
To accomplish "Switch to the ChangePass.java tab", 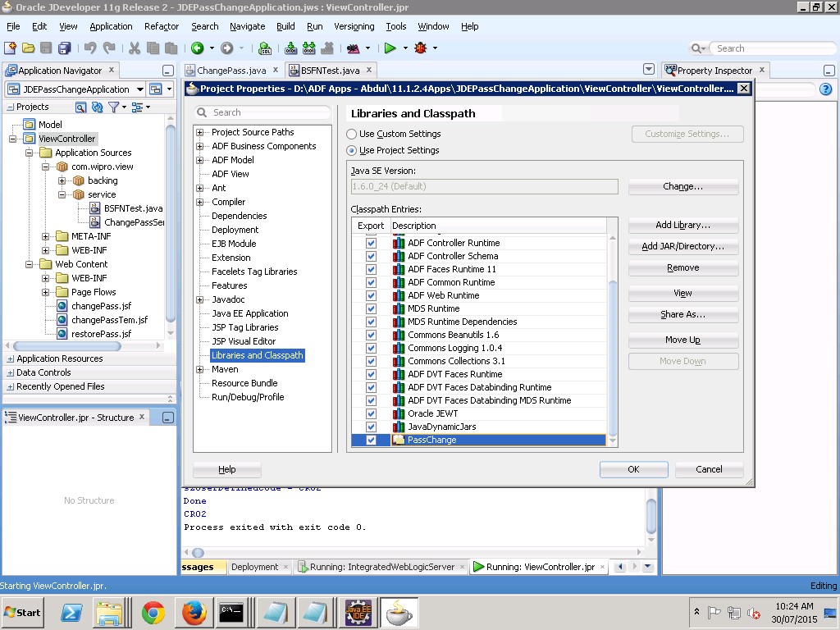I will point(231,71).
